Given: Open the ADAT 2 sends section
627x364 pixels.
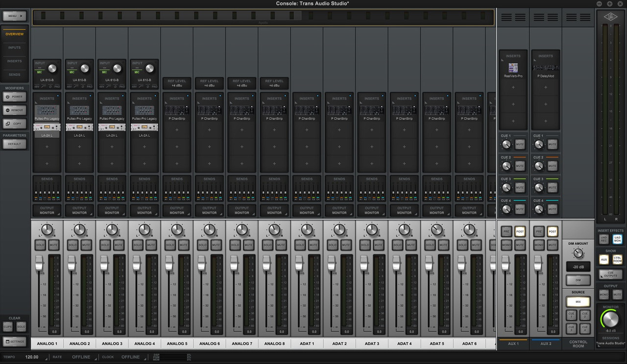Looking at the screenshot, I should pos(339,189).
